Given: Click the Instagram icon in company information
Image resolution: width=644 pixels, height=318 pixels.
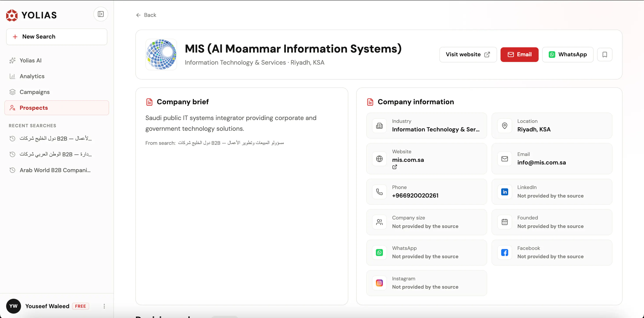Looking at the screenshot, I should pos(379,283).
